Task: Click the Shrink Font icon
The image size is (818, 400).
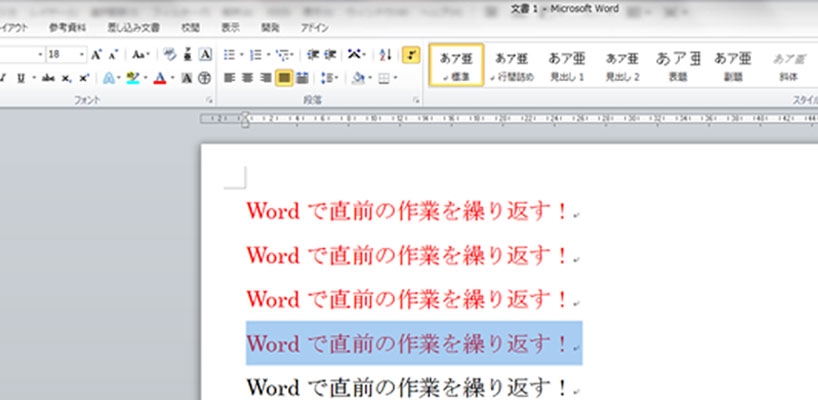Action: (x=113, y=54)
